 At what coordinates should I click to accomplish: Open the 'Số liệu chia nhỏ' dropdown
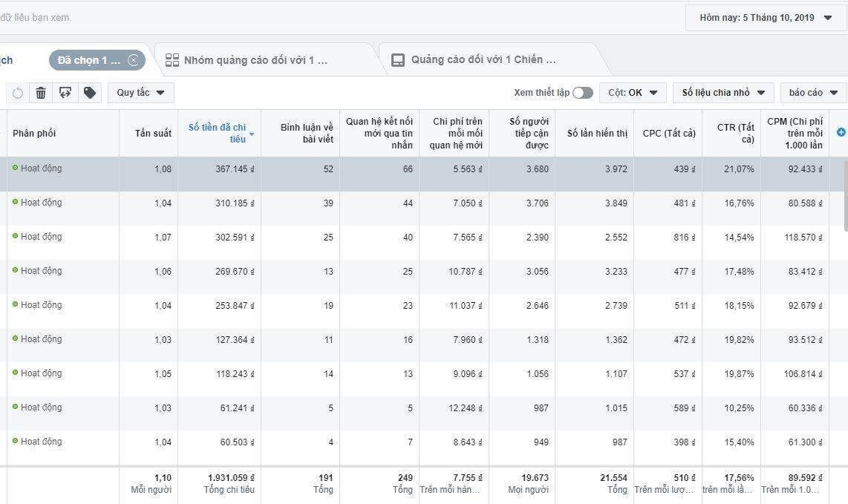coord(723,93)
